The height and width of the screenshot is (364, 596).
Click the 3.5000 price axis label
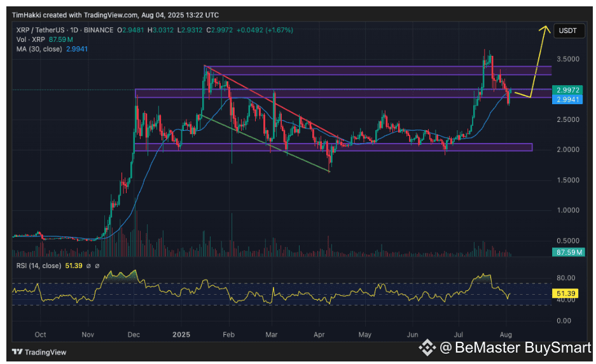[x=568, y=59]
